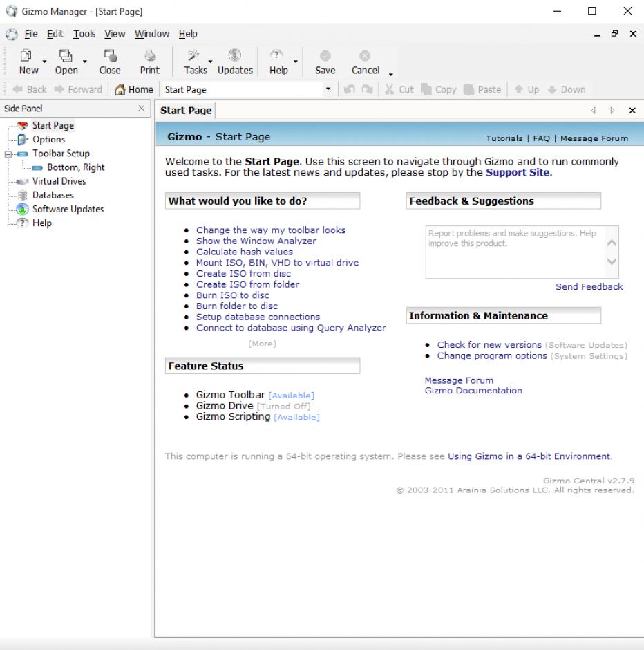Open the View menu
This screenshot has width=644, height=650.
click(115, 34)
